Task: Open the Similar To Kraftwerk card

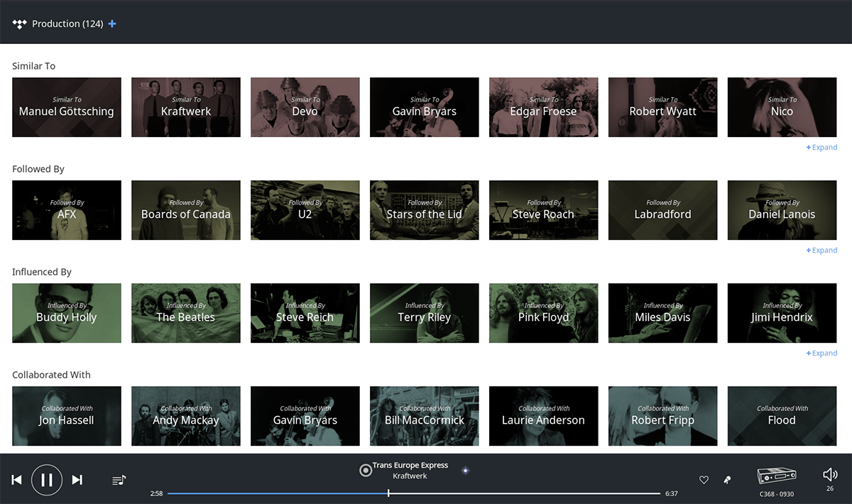Action: [186, 107]
